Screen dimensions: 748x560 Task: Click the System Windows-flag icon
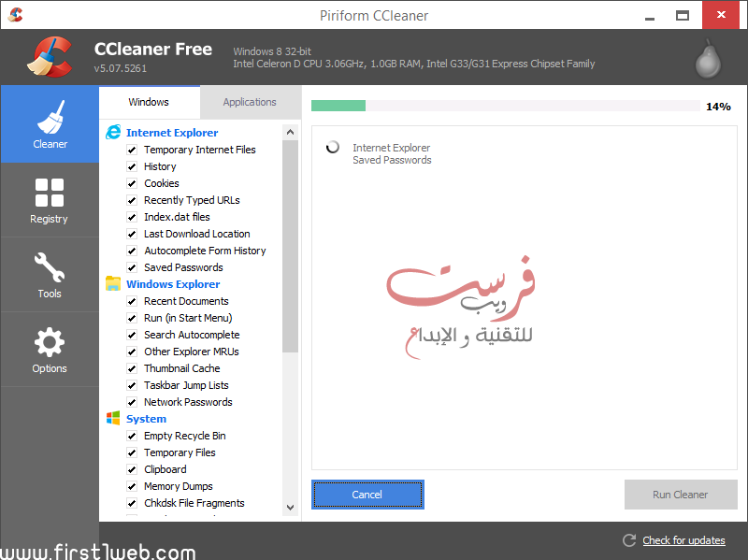point(113,418)
